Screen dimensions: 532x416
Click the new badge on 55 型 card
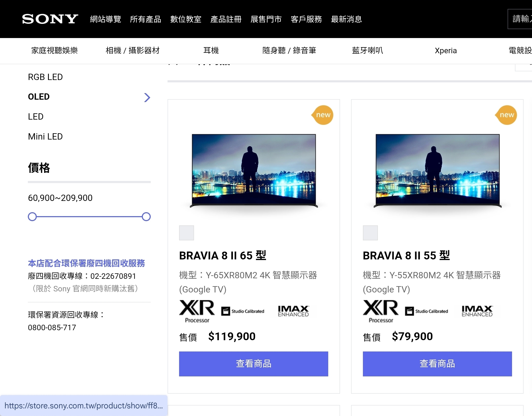click(506, 115)
